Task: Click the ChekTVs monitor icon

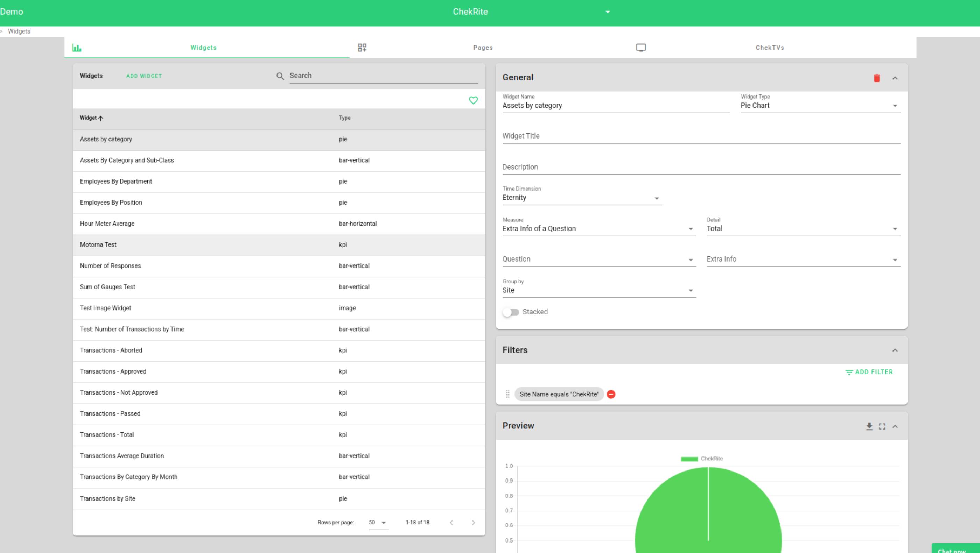Action: click(641, 48)
